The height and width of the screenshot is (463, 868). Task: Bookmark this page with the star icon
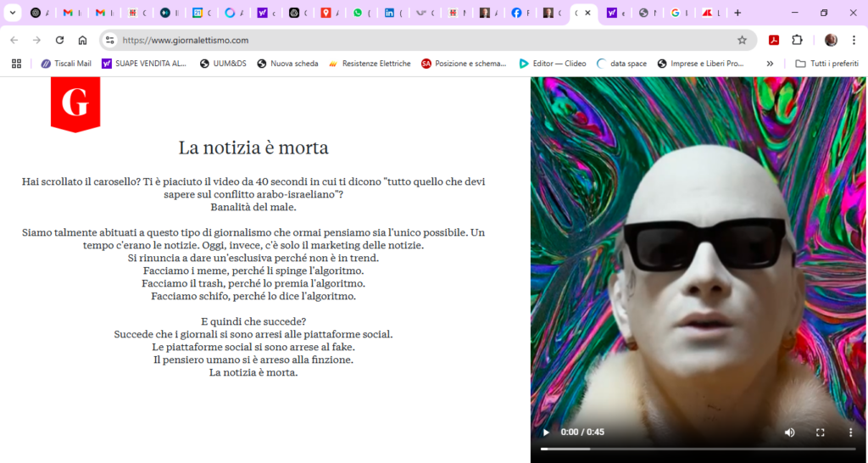pos(742,40)
